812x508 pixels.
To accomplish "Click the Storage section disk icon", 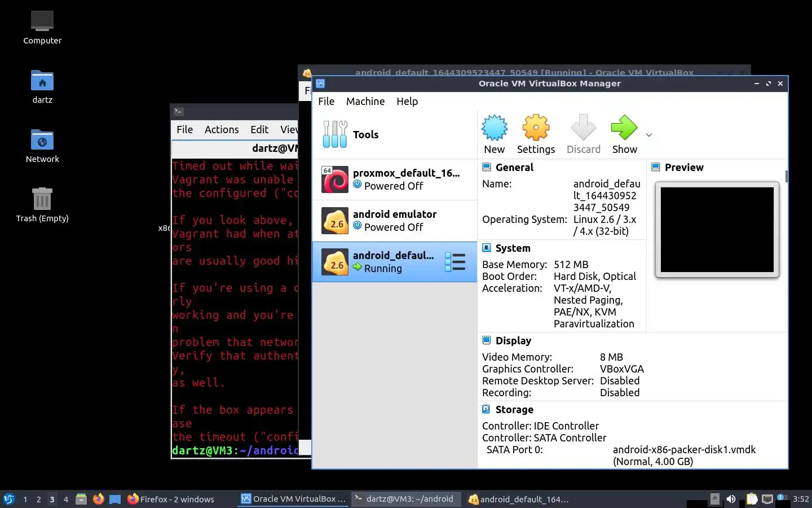I will coord(486,409).
